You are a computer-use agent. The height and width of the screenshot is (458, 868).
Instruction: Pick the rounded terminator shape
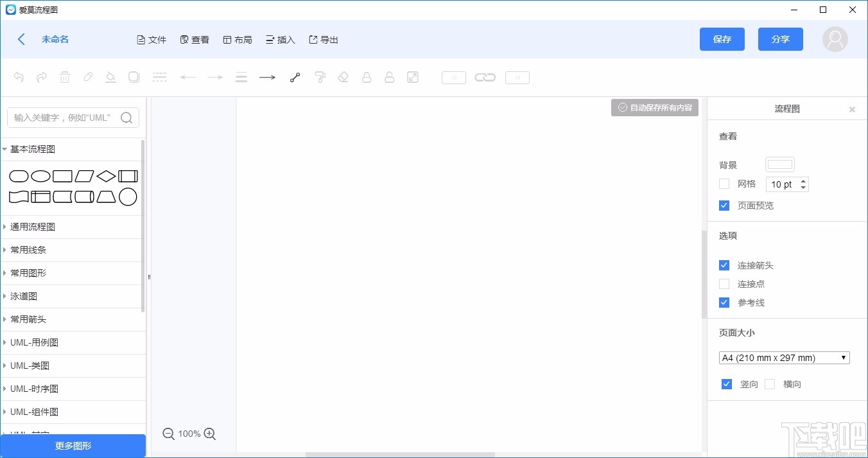(19, 176)
